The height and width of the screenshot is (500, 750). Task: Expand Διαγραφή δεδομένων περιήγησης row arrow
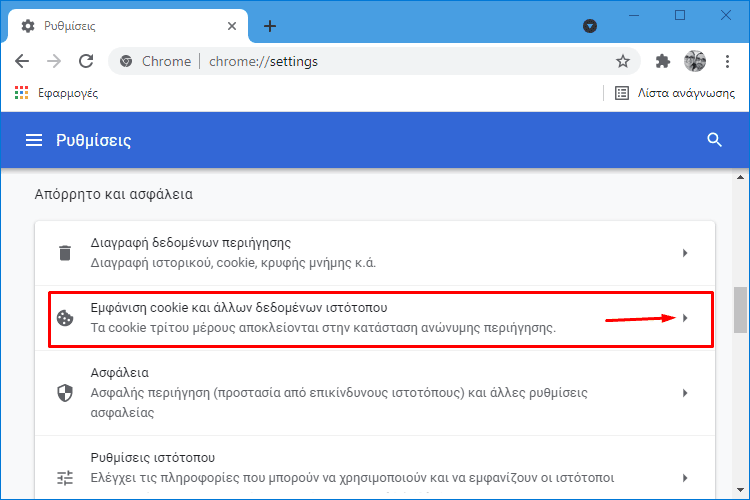(x=685, y=253)
